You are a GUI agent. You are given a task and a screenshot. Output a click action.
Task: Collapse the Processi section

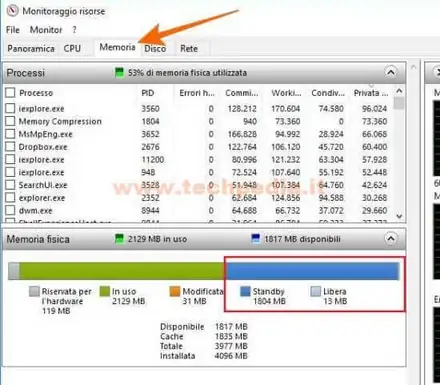(x=391, y=72)
